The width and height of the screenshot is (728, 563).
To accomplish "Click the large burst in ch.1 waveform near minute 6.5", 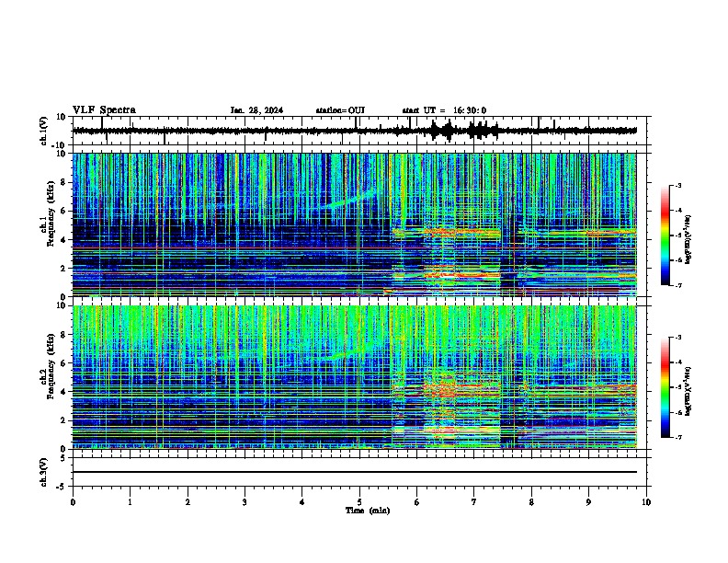I will point(449,131).
